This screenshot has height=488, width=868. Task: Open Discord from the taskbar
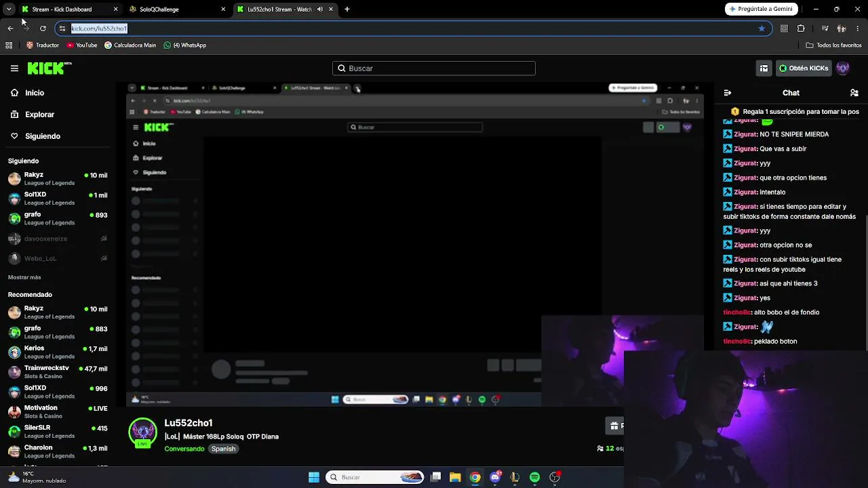click(x=495, y=477)
